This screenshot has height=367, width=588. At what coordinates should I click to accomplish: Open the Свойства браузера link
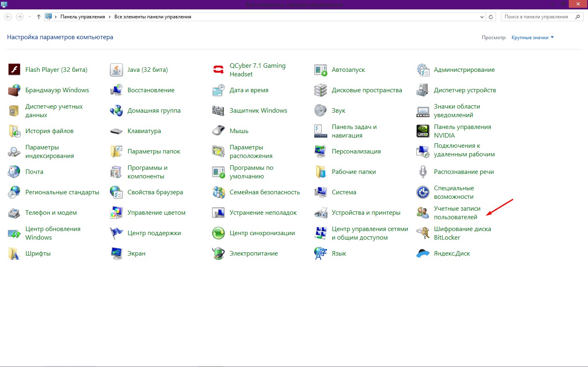click(x=155, y=192)
